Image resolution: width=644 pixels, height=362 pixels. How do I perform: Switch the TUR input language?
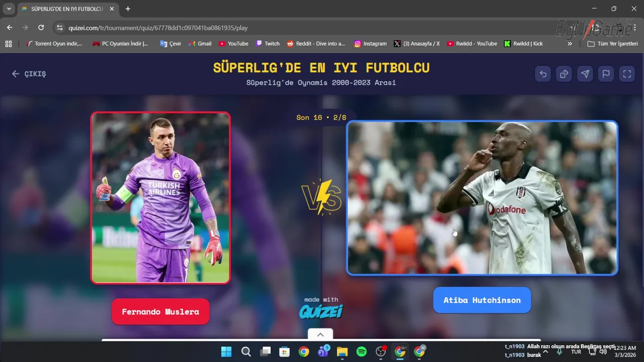(576, 351)
